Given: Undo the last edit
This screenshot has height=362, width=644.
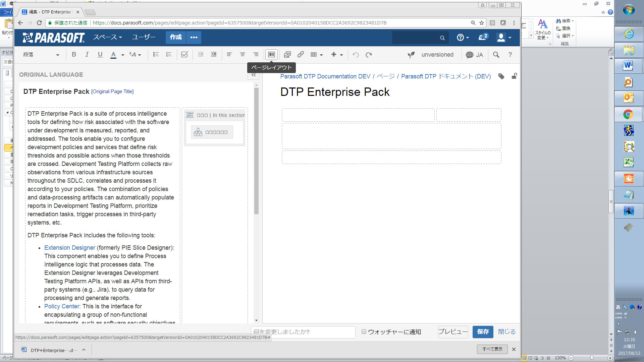Looking at the screenshot, I should [x=356, y=55].
